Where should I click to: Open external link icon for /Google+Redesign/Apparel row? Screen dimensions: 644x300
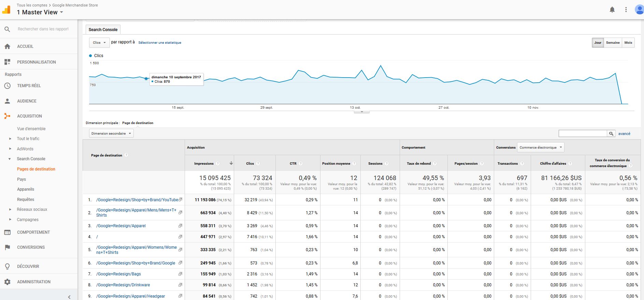point(181,226)
